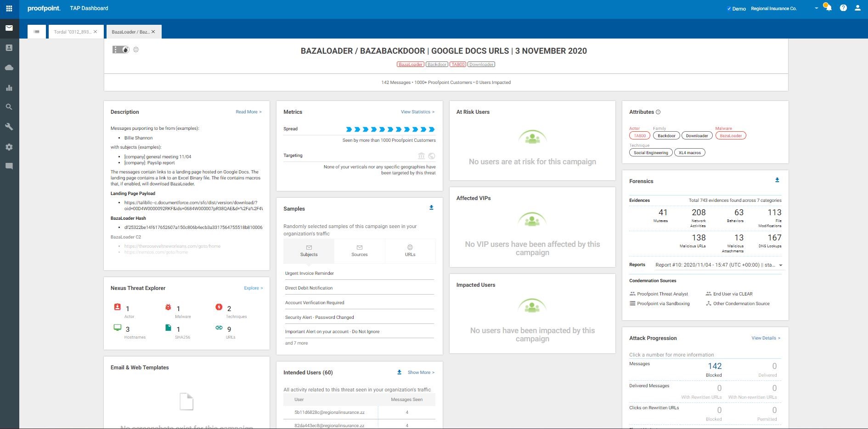Click the 142 Blocked messages number

pyautogui.click(x=715, y=366)
